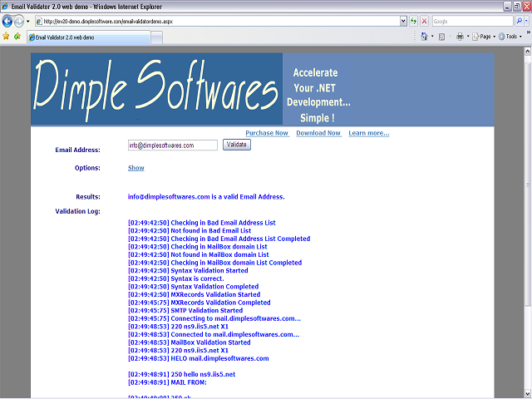The image size is (532, 399).
Task: Click the vertical scrollbar thumb
Action: coord(527,185)
